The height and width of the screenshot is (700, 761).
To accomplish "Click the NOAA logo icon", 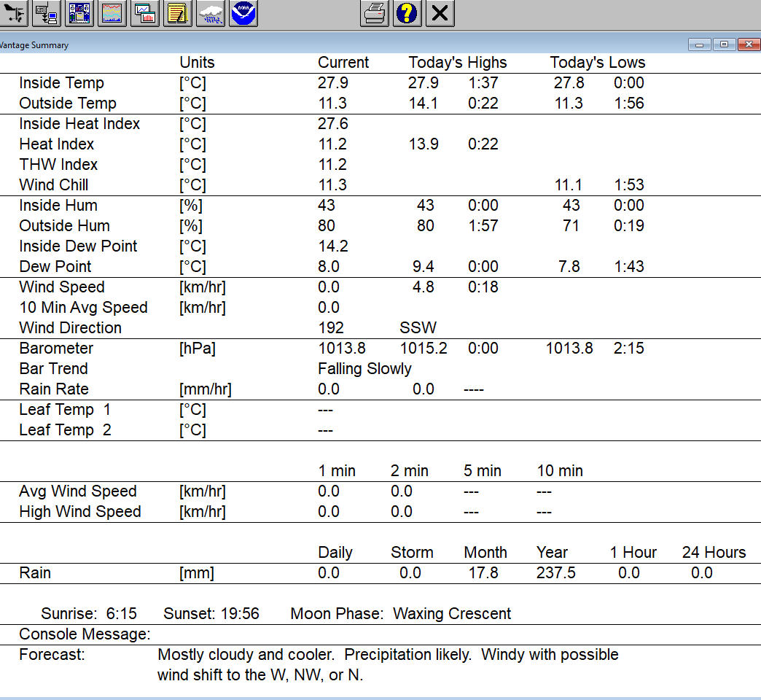I will tap(243, 13).
